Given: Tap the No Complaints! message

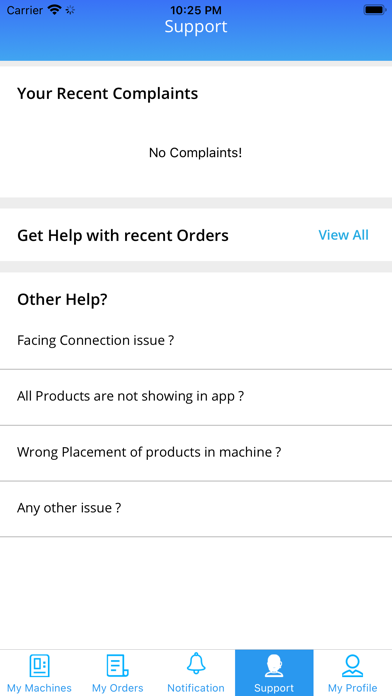Looking at the screenshot, I should (195, 153).
